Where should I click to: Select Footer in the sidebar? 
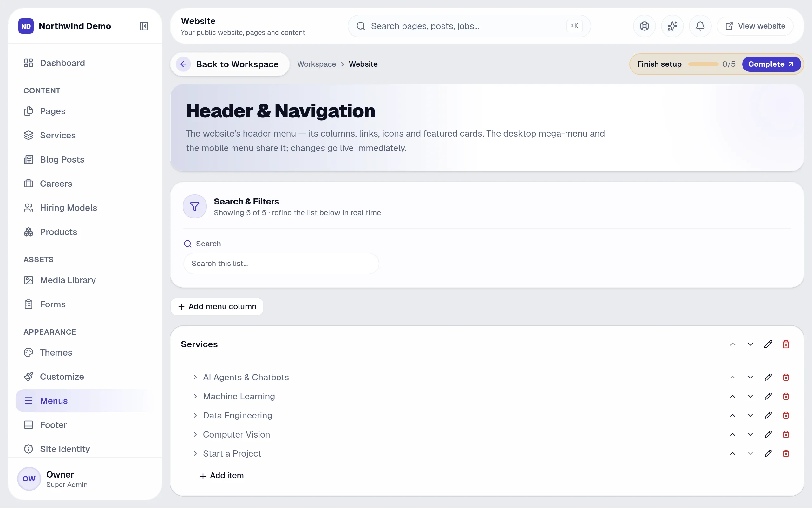coord(85,425)
